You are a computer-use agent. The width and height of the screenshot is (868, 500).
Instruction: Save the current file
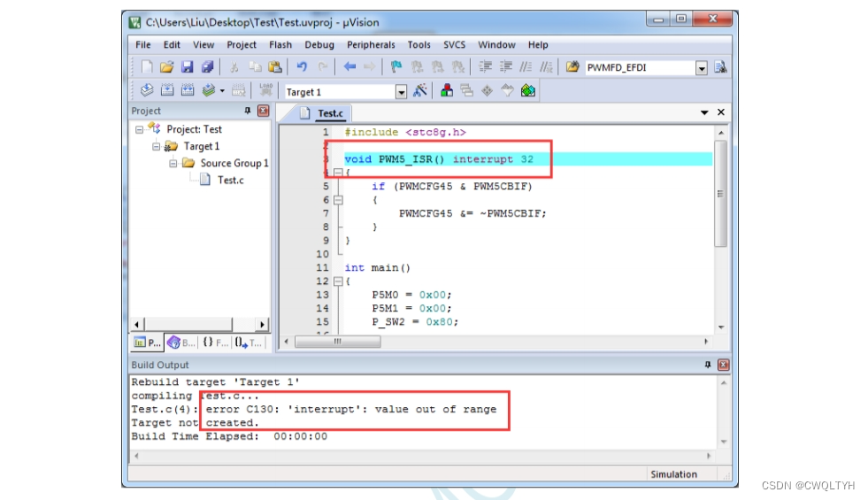click(x=187, y=67)
